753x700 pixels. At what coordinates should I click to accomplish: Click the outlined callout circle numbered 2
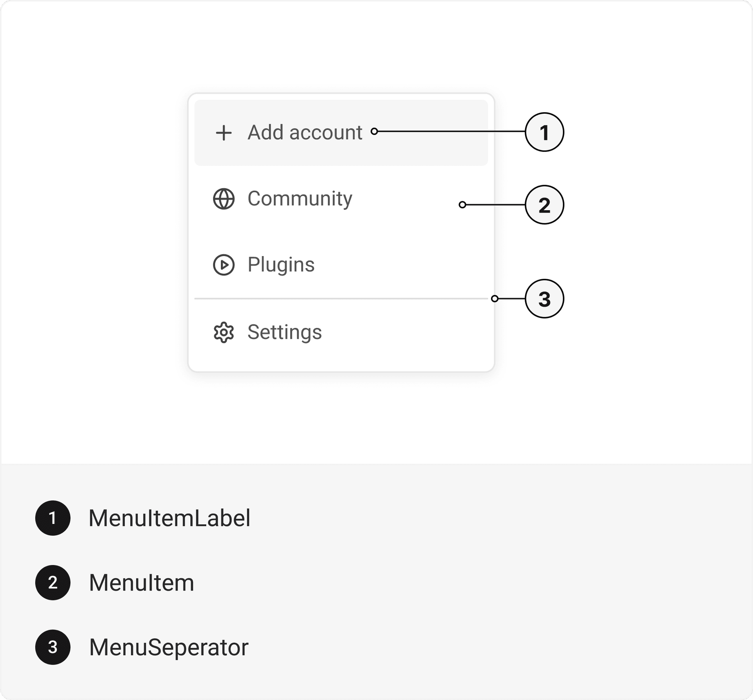(x=544, y=205)
